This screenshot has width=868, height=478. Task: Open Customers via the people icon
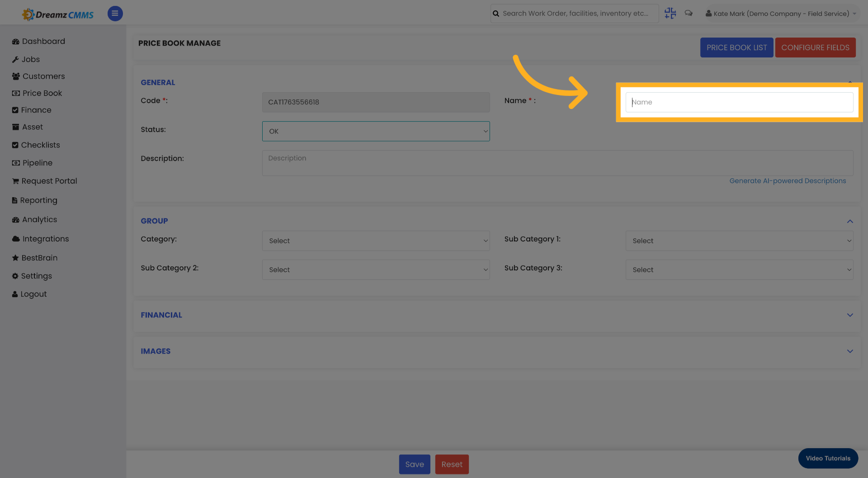coord(15,76)
